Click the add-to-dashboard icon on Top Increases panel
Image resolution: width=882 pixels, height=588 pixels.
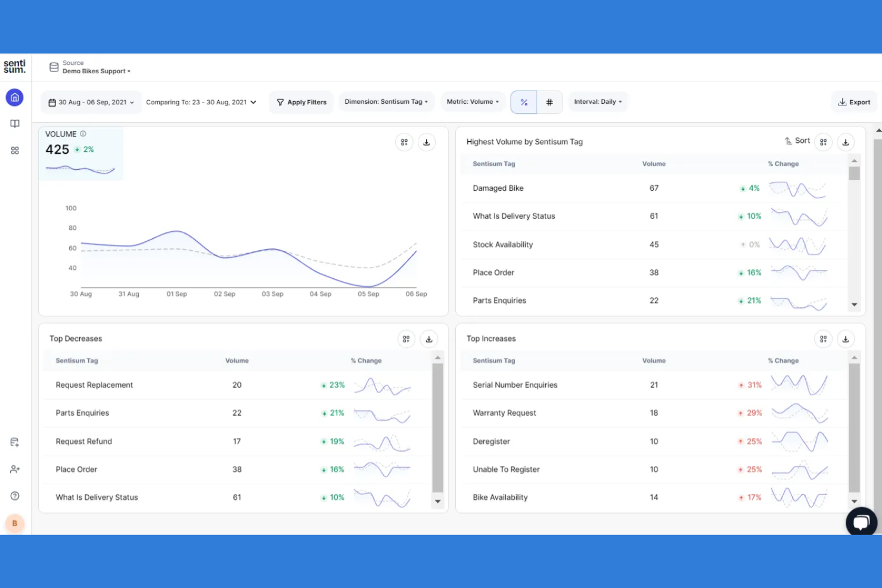(x=823, y=338)
